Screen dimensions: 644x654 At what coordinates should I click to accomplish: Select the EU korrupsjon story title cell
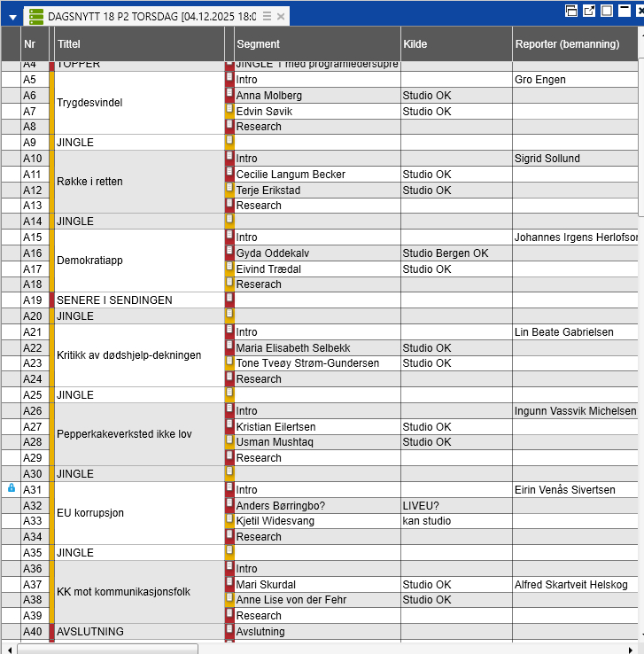point(139,513)
